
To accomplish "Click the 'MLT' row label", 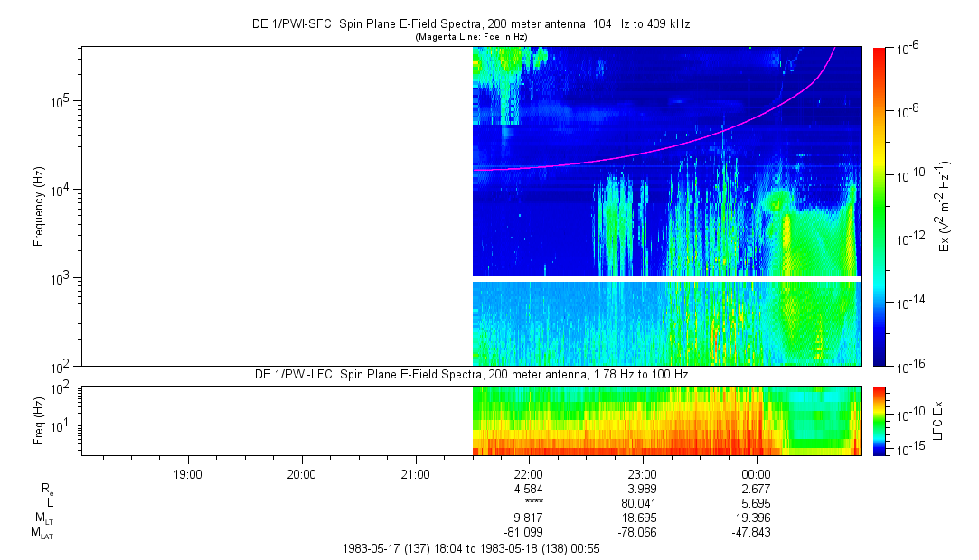I will pyautogui.click(x=44, y=518).
